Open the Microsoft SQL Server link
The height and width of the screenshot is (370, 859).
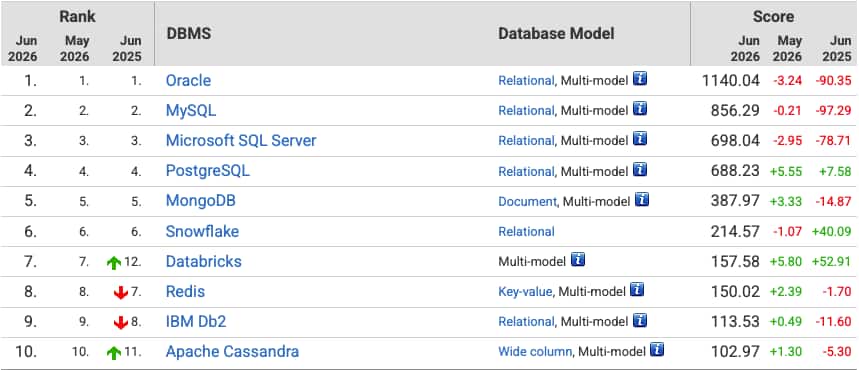(x=241, y=140)
